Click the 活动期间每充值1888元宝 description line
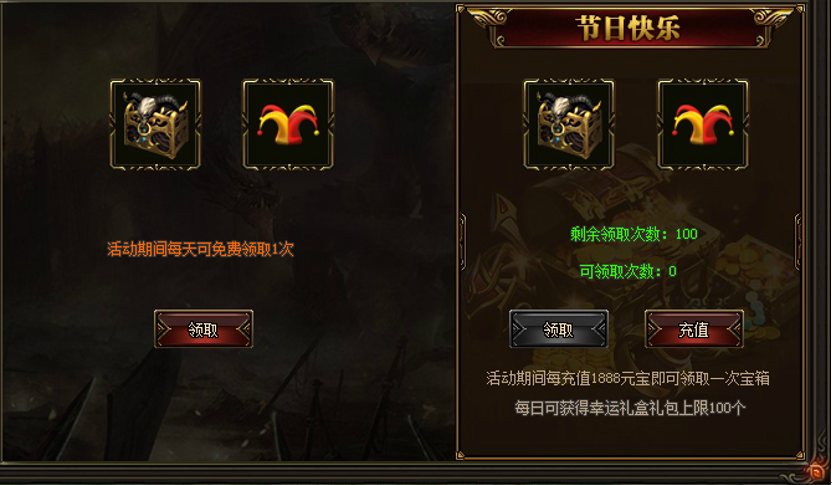 [x=628, y=378]
